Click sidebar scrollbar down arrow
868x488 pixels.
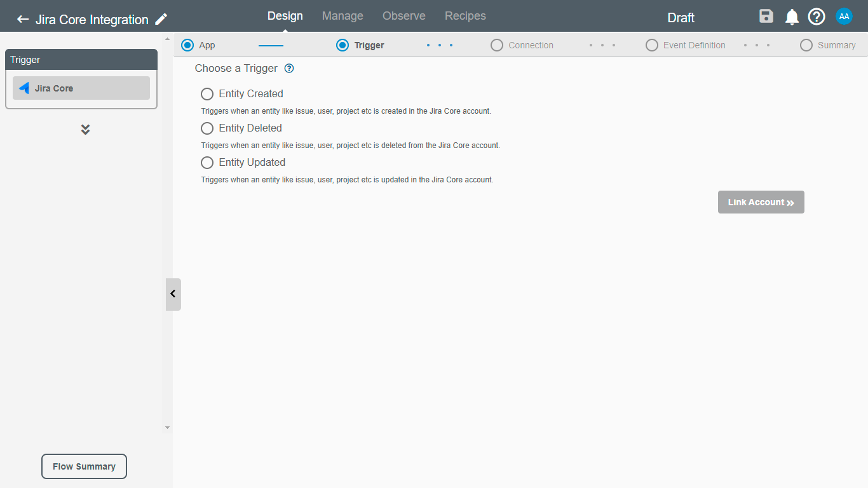pos(168,428)
